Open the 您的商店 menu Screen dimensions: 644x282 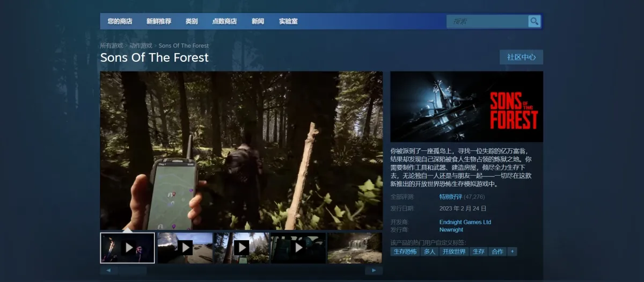(120, 21)
